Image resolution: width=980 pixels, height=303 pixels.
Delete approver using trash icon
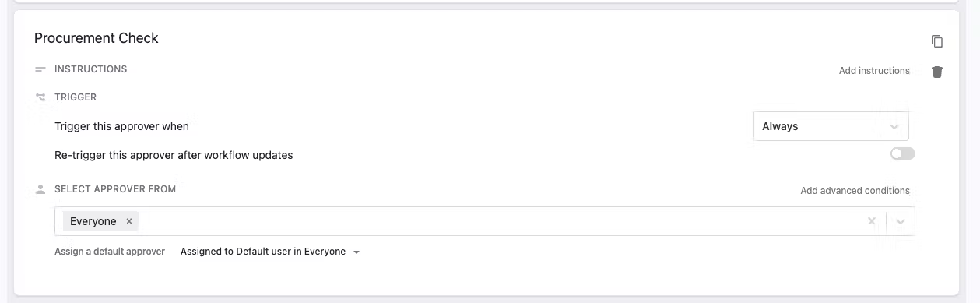click(x=937, y=72)
